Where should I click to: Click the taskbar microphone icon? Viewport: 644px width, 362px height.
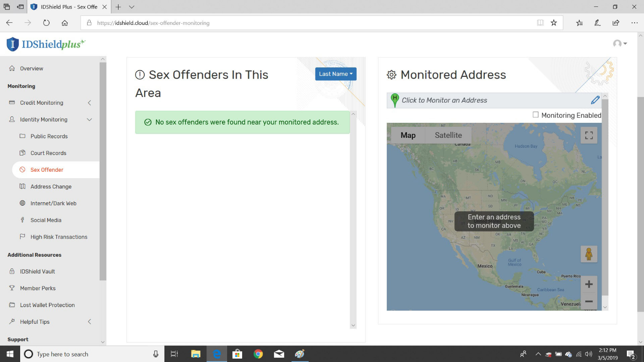click(155, 354)
